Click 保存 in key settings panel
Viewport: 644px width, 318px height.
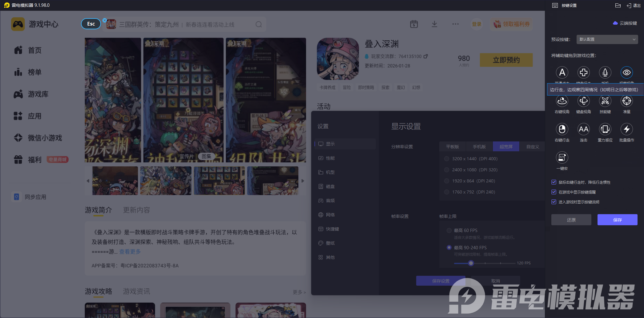(x=618, y=220)
